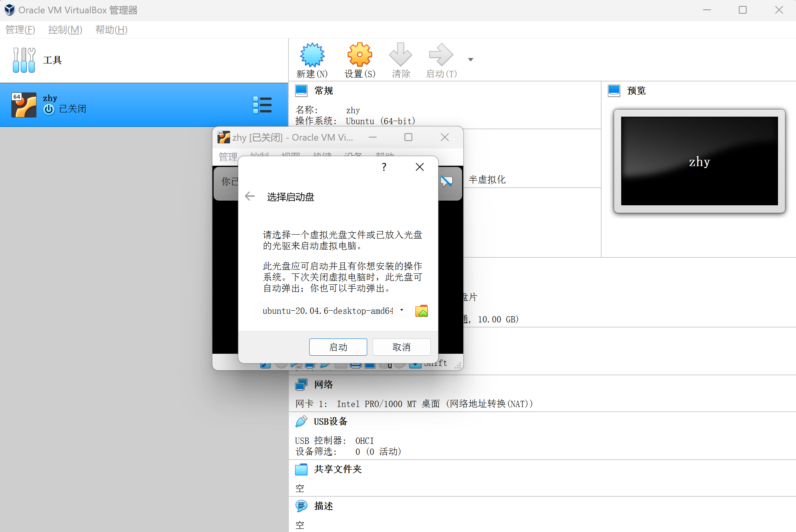
Task: Click the 操作系统 Ubuntu (64-bit) text
Action: (355, 121)
